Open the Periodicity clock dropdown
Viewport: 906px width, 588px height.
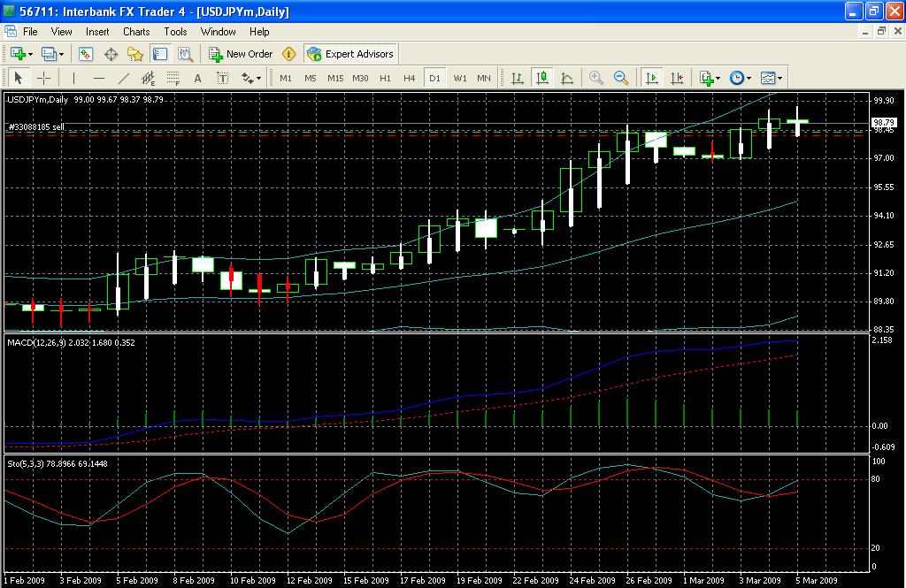point(739,78)
